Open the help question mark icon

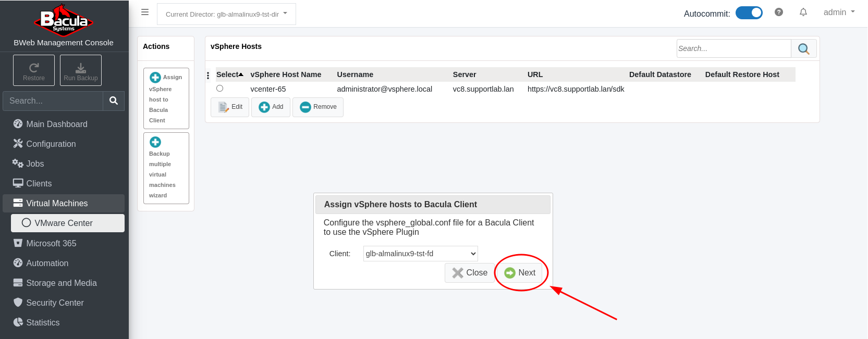point(779,12)
